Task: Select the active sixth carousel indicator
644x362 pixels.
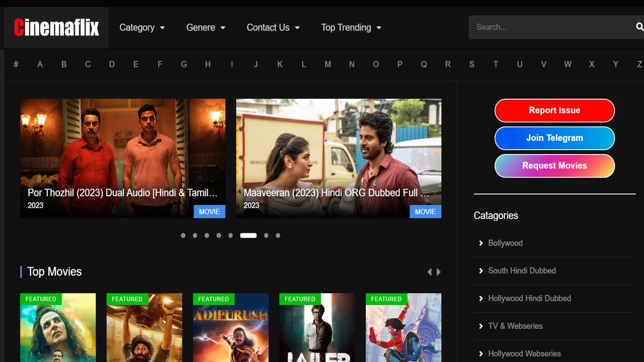Action: pyautogui.click(x=248, y=235)
